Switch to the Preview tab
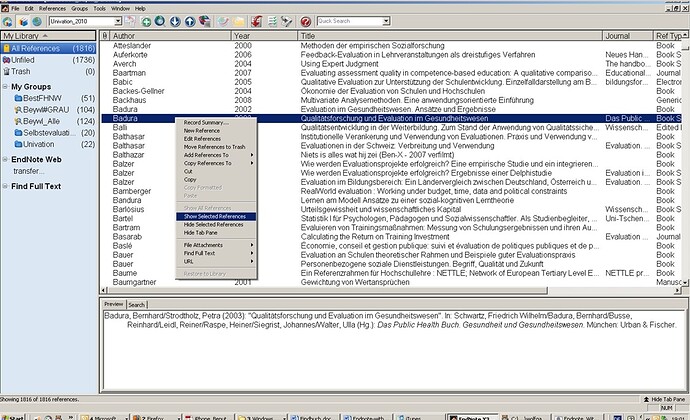 tap(114, 304)
